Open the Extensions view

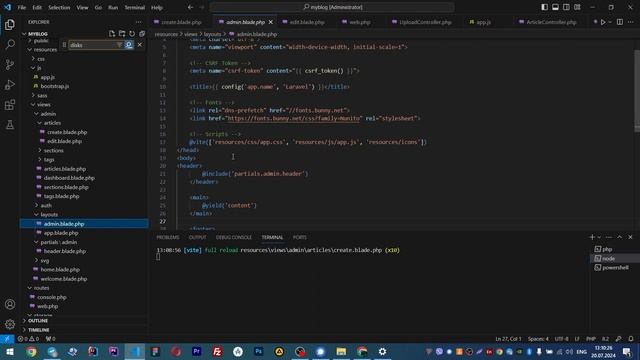[10, 104]
